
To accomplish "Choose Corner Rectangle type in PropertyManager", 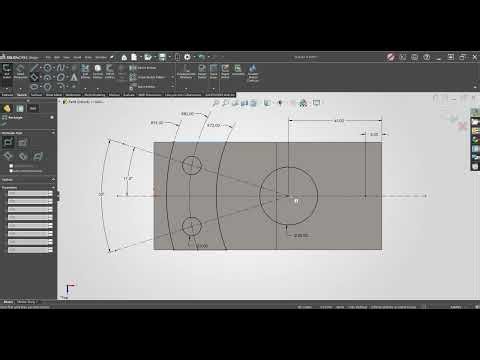I will pos(8,142).
